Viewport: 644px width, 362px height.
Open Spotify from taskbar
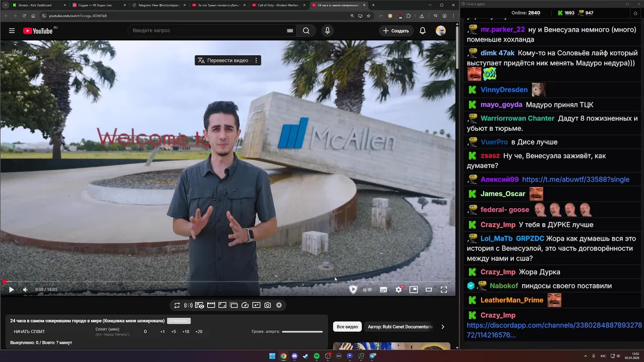[316, 356]
